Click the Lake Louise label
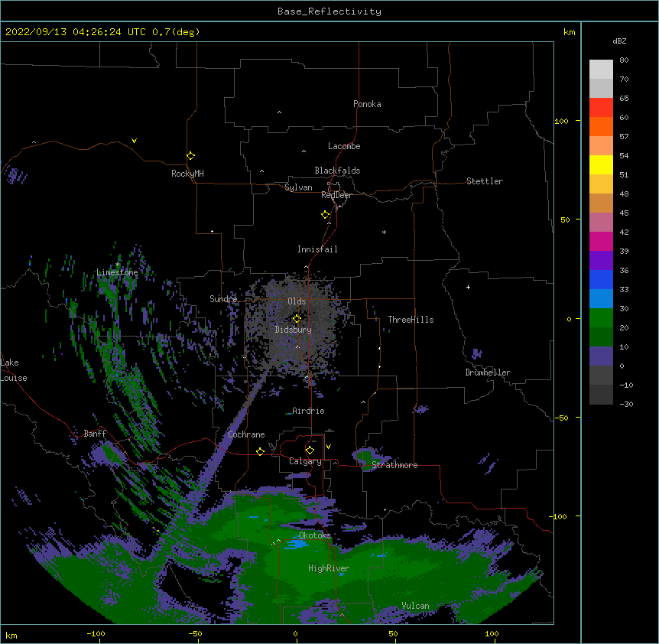Viewport: 659px width, 644px height. point(14,370)
